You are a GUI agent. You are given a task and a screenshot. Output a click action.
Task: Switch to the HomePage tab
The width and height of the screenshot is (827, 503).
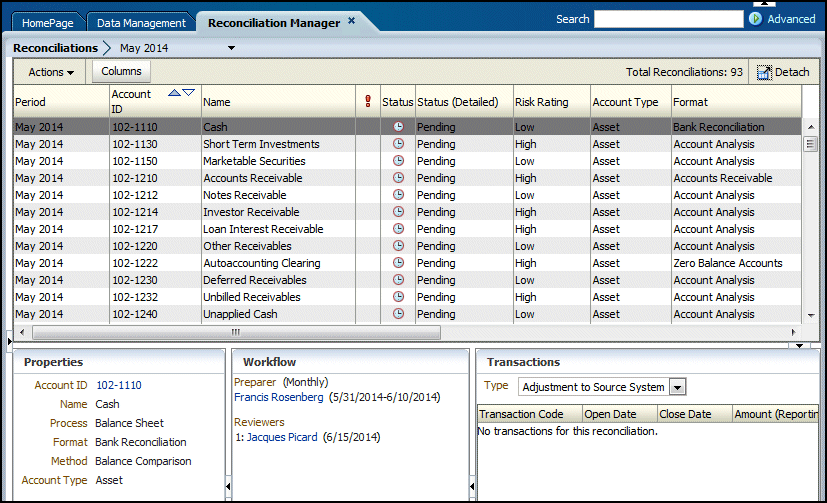pos(48,23)
